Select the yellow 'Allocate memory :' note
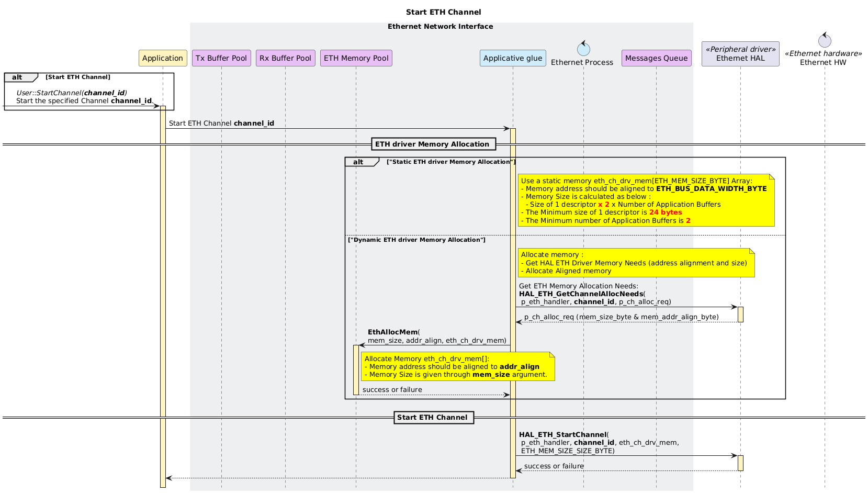The image size is (868, 493). [636, 263]
